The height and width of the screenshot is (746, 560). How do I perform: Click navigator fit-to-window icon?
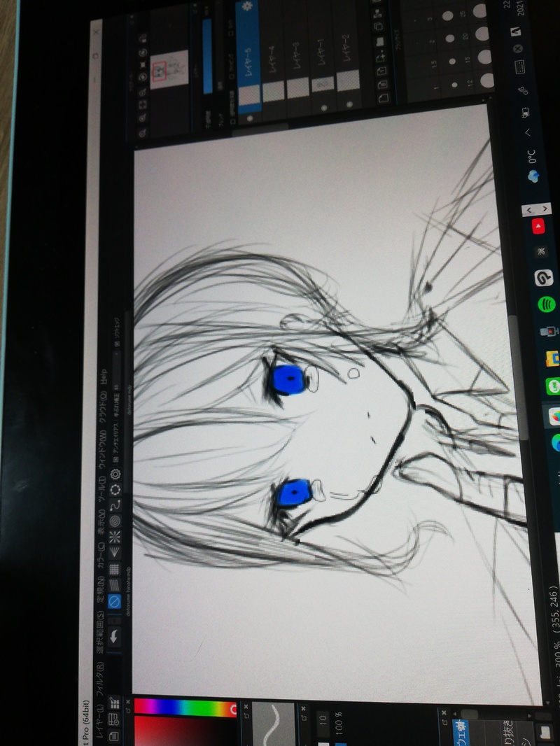tap(142, 104)
